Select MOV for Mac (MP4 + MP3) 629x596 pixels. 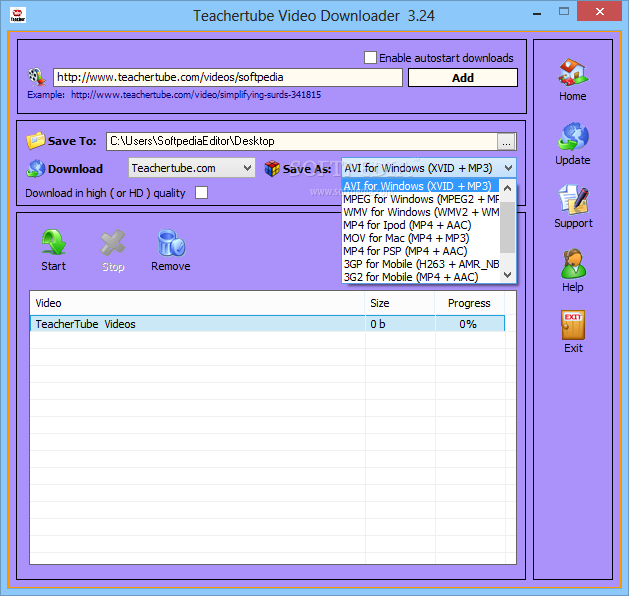[x=420, y=238]
